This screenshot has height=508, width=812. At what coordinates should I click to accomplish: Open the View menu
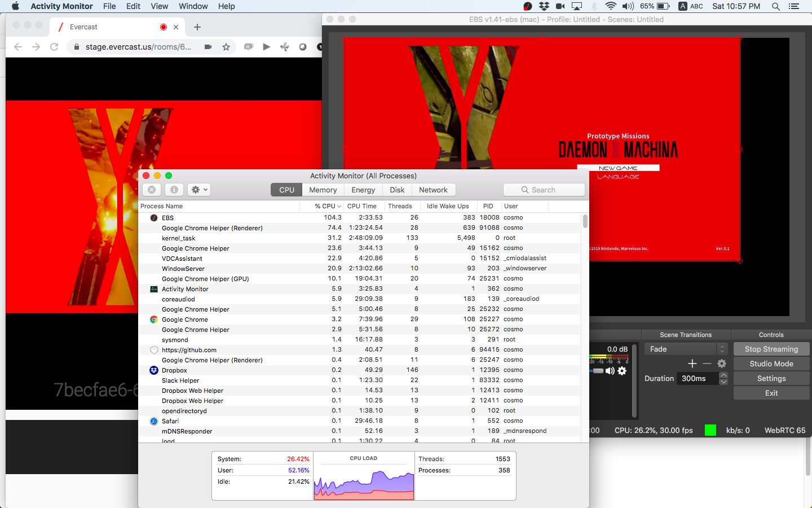pos(160,6)
